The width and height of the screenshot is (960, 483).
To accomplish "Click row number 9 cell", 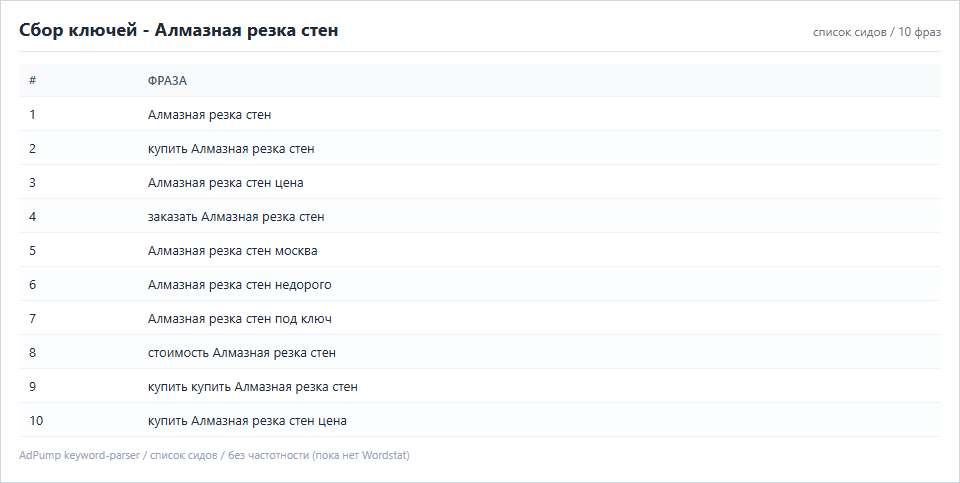I will click(x=32, y=386).
